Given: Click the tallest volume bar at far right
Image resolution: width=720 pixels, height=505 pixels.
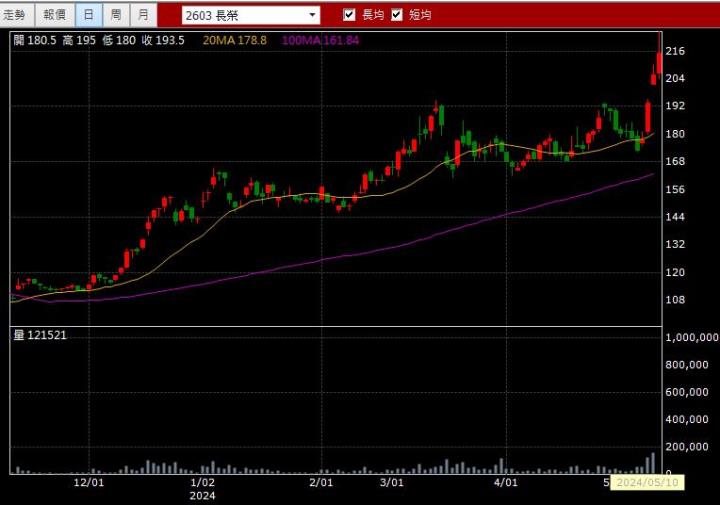Looking at the screenshot, I should click(x=653, y=463).
